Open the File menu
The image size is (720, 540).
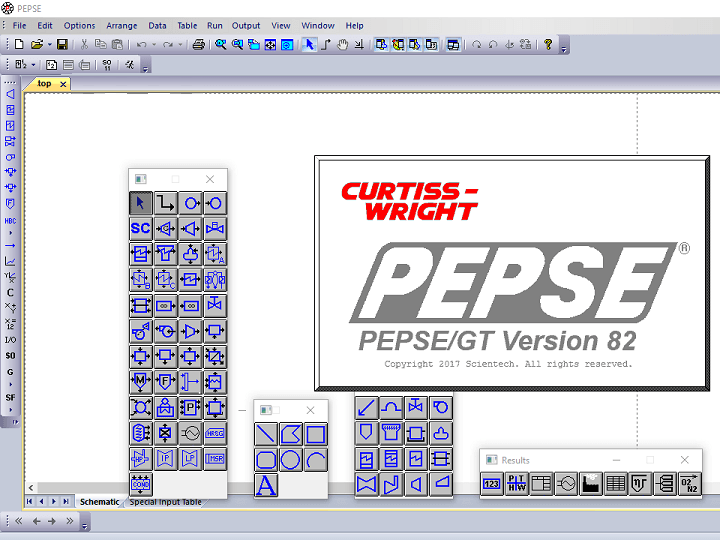19,26
